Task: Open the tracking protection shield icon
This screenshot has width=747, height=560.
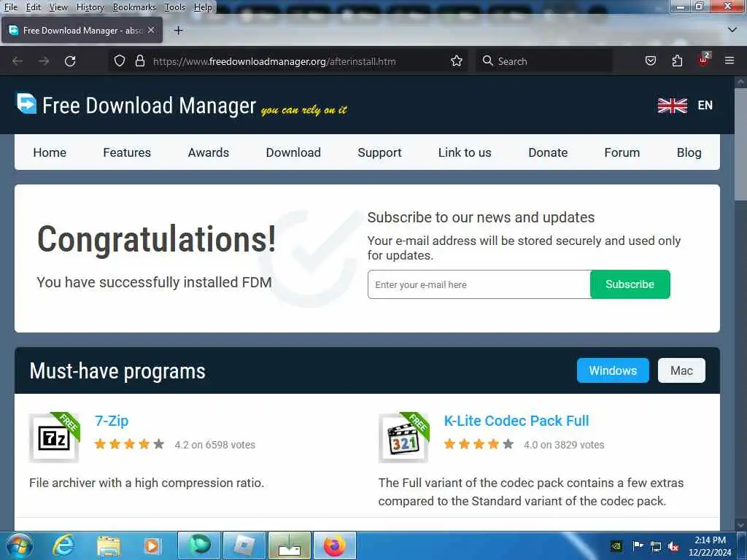Action: pyautogui.click(x=120, y=61)
